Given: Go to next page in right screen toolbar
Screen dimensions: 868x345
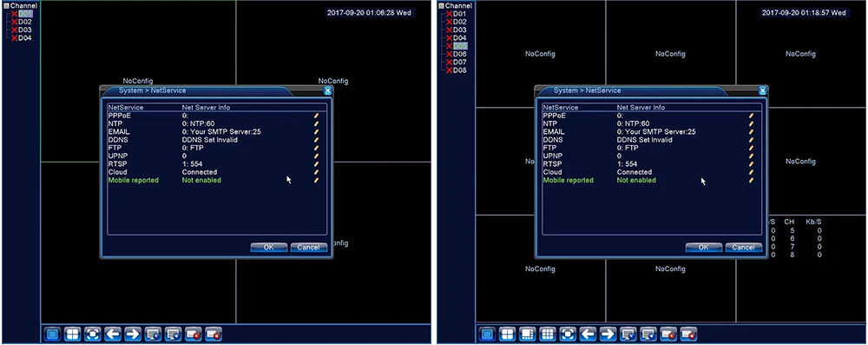Looking at the screenshot, I should click(x=608, y=334).
